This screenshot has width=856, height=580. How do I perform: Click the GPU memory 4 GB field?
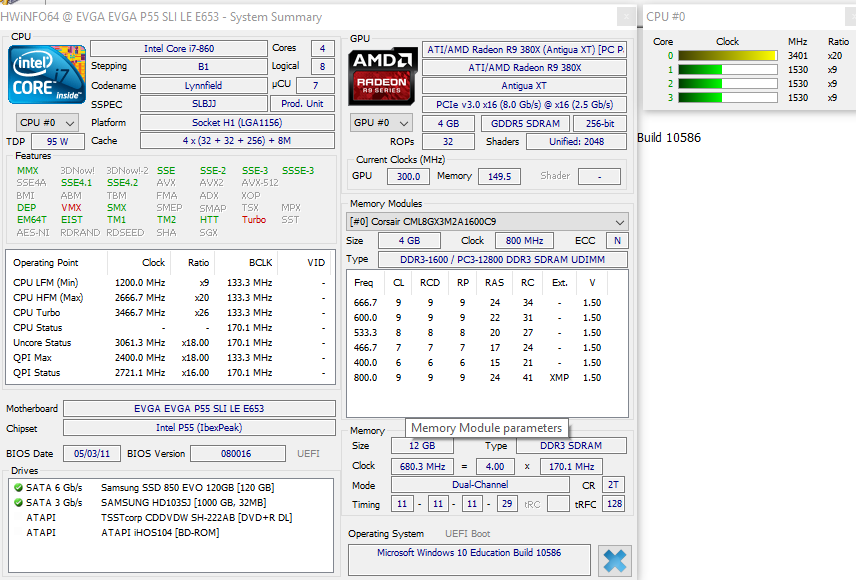(x=448, y=123)
